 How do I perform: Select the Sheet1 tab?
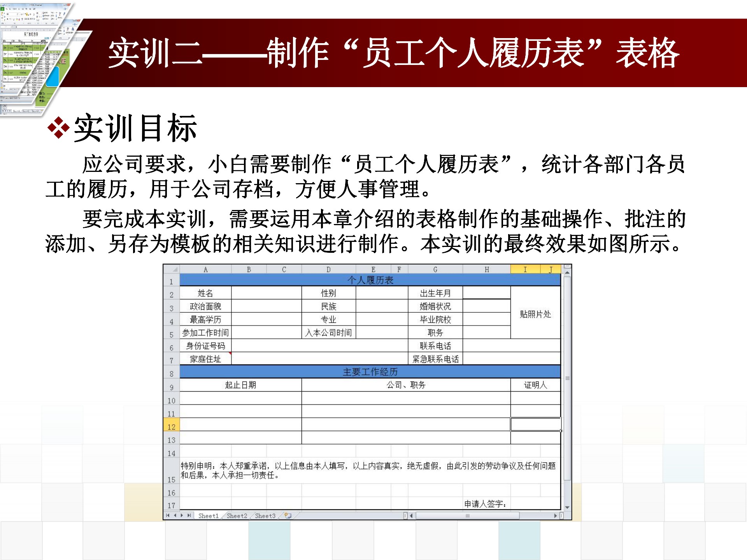pyautogui.click(x=208, y=516)
